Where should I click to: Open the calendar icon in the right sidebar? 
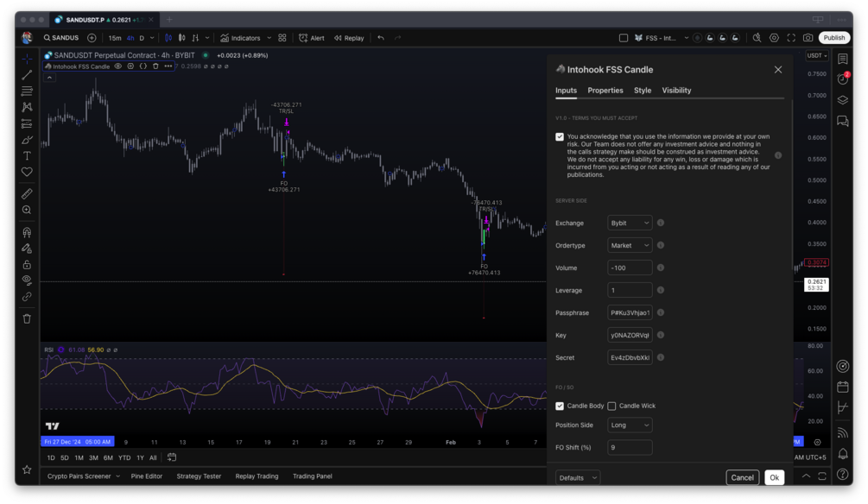coord(843,387)
